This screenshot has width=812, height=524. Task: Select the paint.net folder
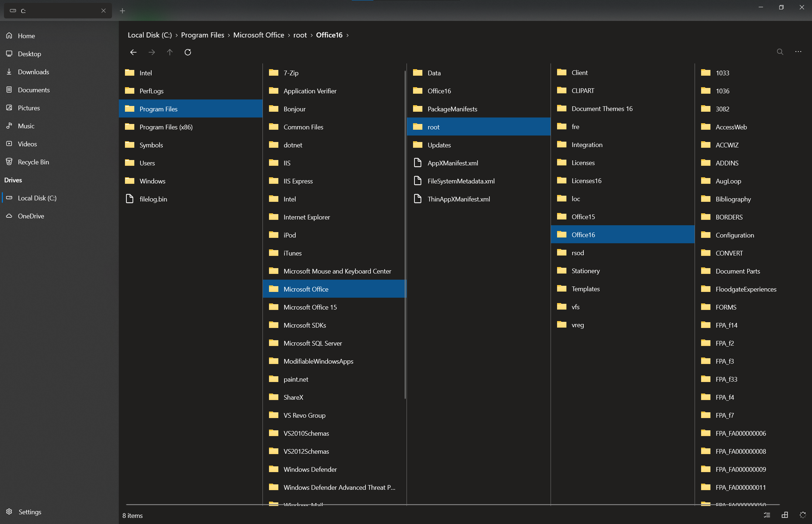point(335,379)
